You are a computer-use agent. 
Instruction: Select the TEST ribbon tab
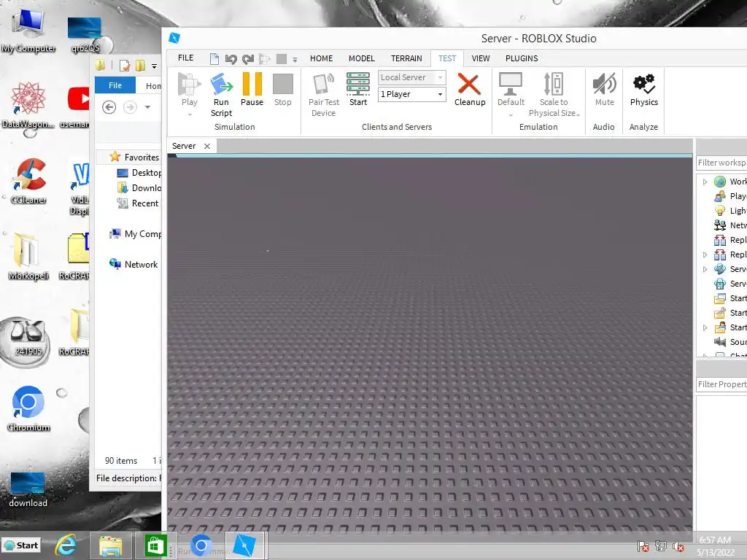(x=447, y=58)
